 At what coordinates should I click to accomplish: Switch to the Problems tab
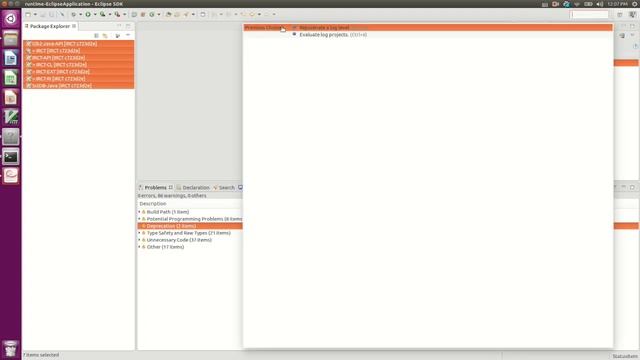pyautogui.click(x=155, y=188)
